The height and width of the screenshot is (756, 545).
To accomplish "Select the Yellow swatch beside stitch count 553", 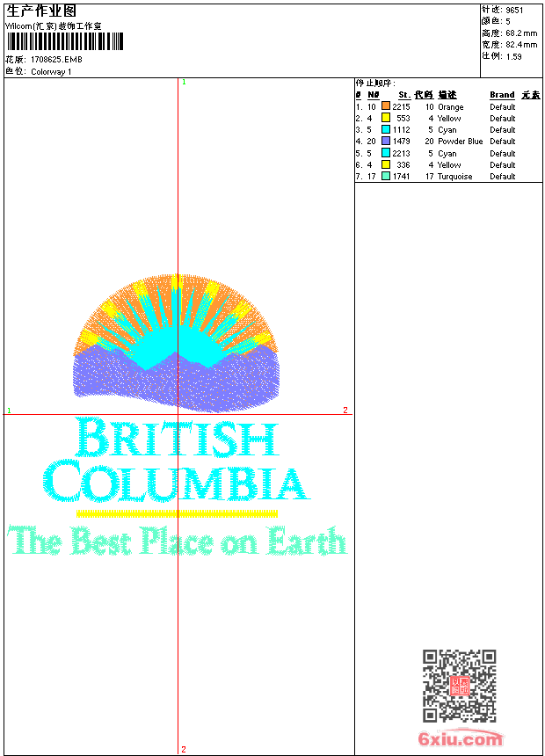I will (x=386, y=118).
